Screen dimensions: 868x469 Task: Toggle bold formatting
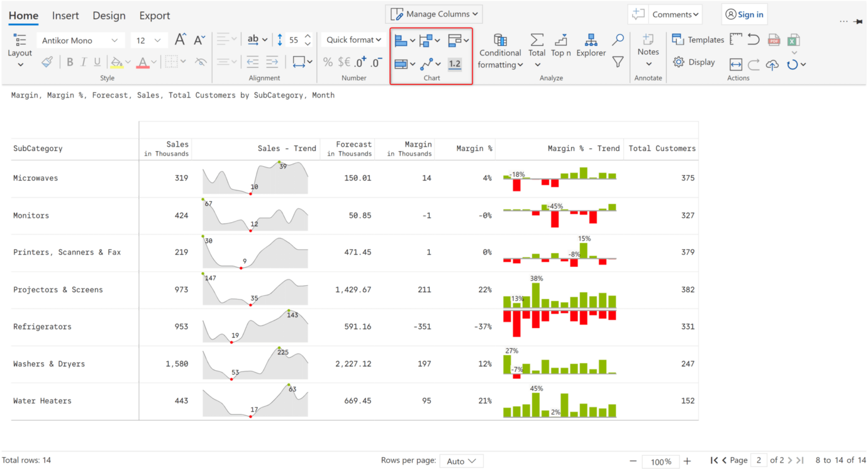[70, 62]
